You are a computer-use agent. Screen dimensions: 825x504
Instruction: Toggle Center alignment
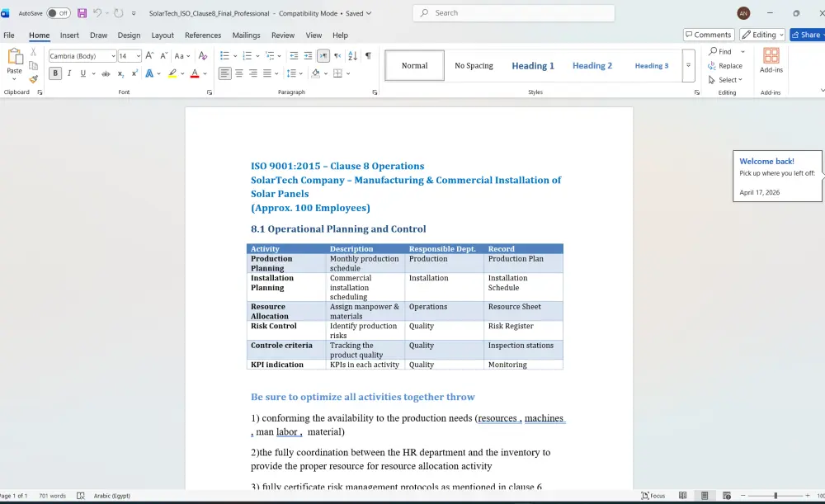[x=239, y=73]
